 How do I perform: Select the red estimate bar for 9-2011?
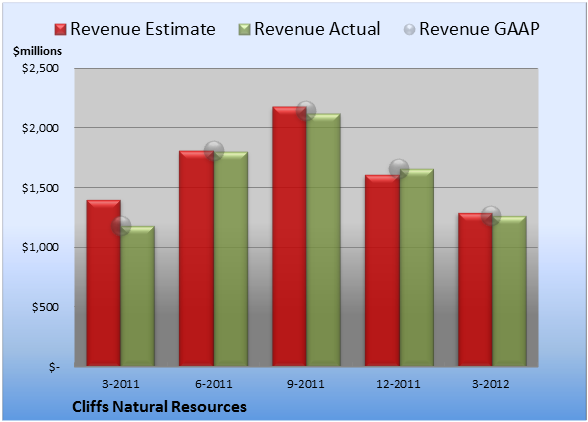pos(289,236)
